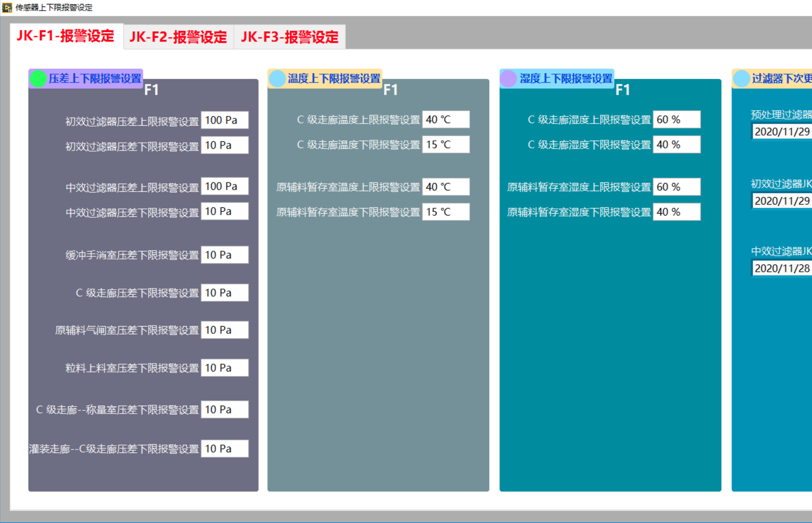Select C级走廊湿度上限报警设置 field
The width and height of the screenshot is (812, 523).
tap(677, 119)
